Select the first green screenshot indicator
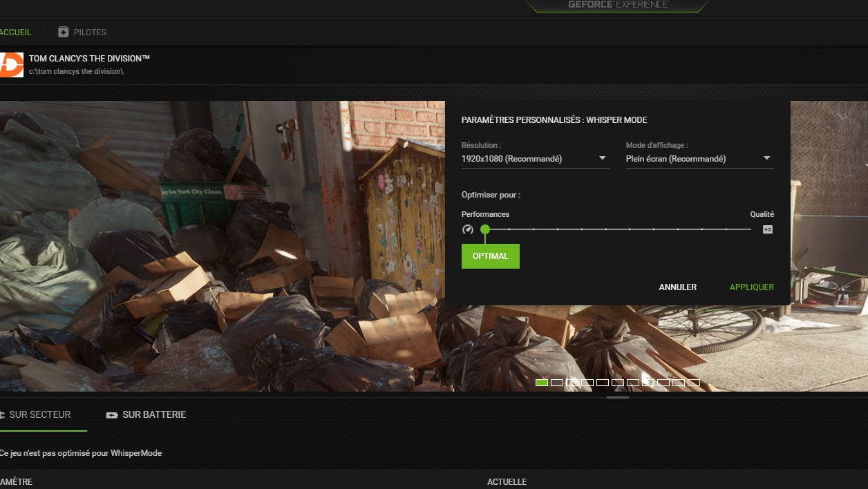This screenshot has width=868, height=489. click(x=542, y=382)
